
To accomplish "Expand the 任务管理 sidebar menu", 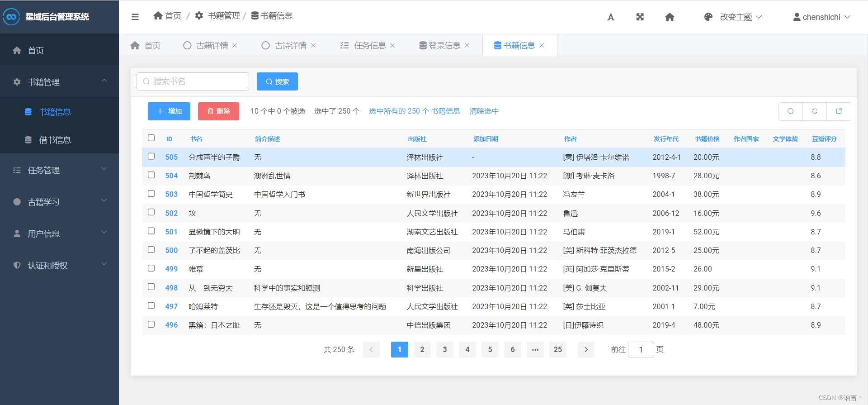I will [x=59, y=170].
